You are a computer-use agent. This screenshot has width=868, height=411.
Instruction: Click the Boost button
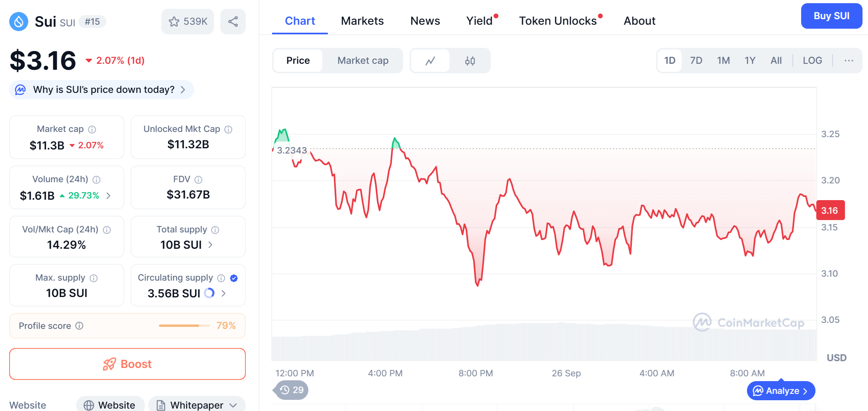tap(127, 364)
